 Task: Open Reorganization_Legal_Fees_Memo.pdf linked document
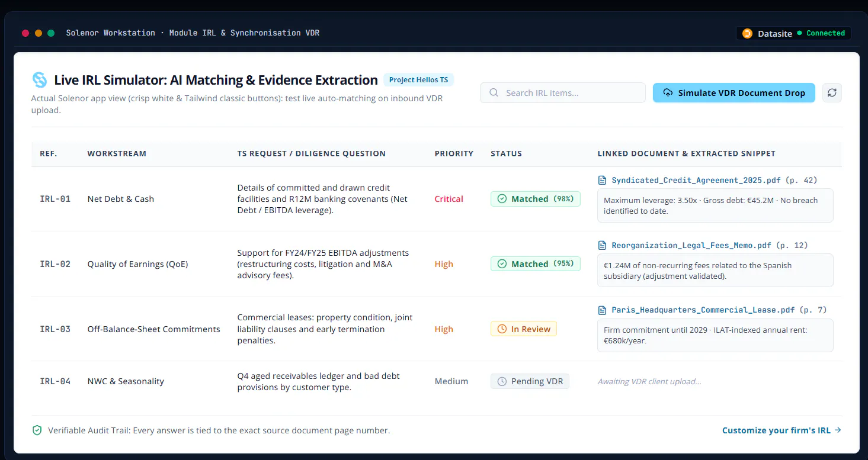click(691, 245)
